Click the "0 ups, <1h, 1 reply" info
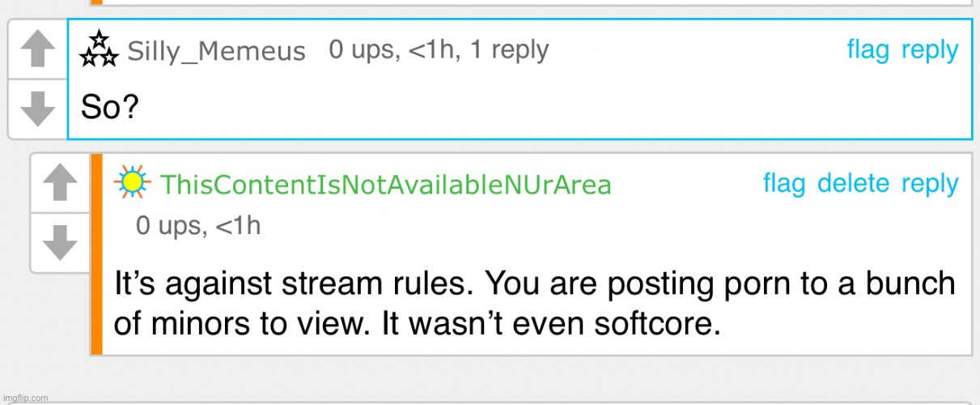The height and width of the screenshot is (405, 980). pos(439,50)
